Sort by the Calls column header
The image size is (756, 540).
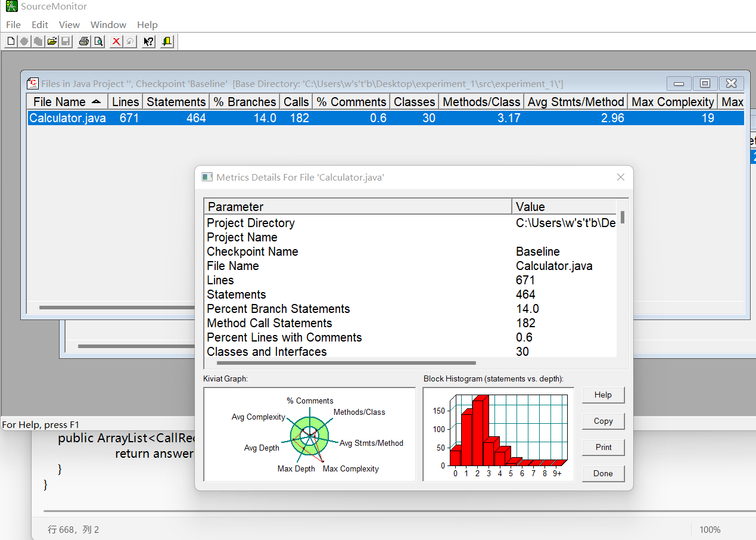point(296,102)
